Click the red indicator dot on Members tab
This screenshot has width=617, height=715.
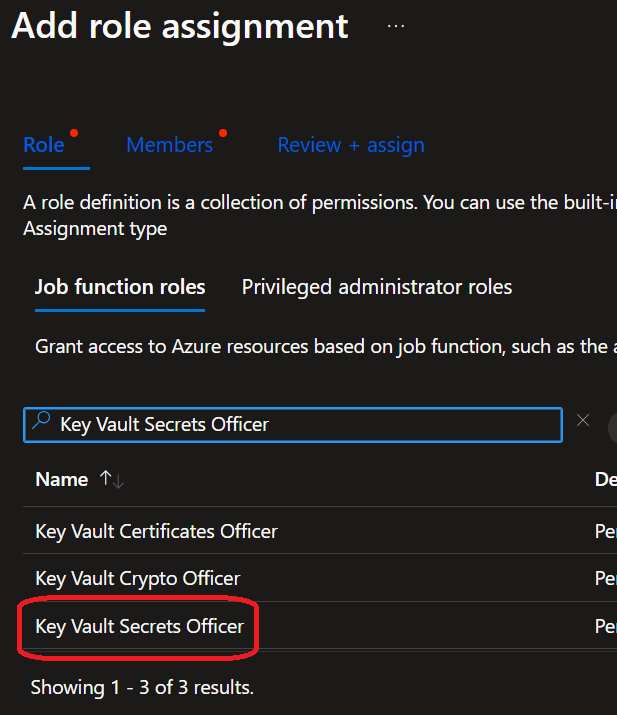(222, 133)
